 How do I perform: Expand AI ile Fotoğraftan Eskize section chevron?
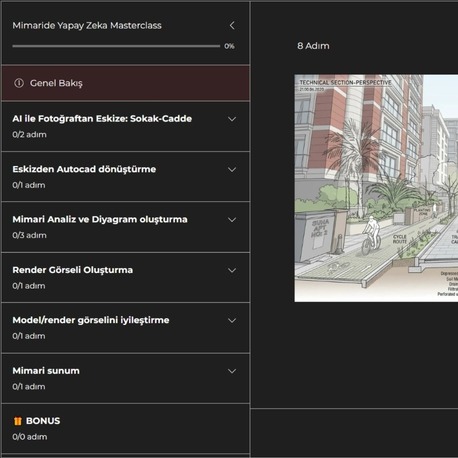coord(232,119)
